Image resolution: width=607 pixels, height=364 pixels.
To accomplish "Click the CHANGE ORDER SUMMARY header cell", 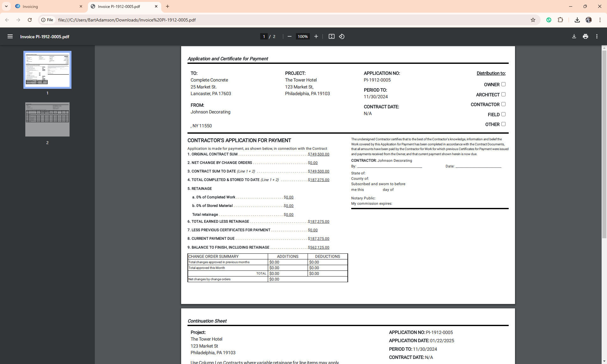I will 228,256.
